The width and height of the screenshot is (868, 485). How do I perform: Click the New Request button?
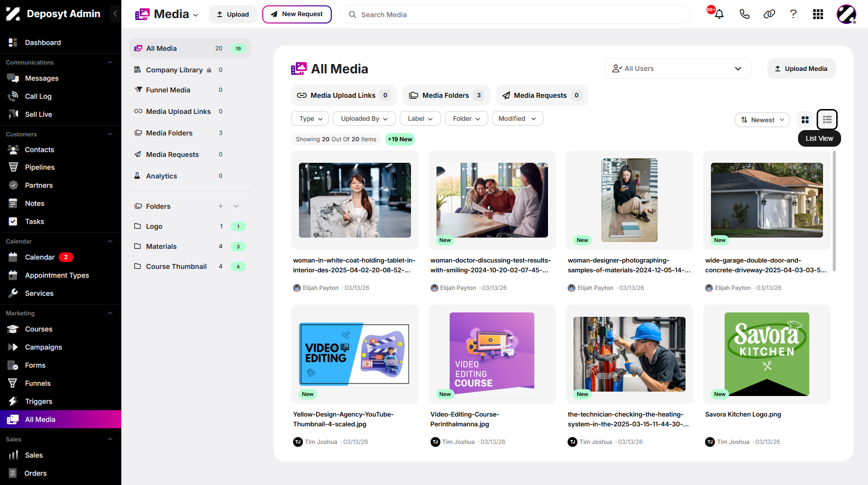point(297,14)
